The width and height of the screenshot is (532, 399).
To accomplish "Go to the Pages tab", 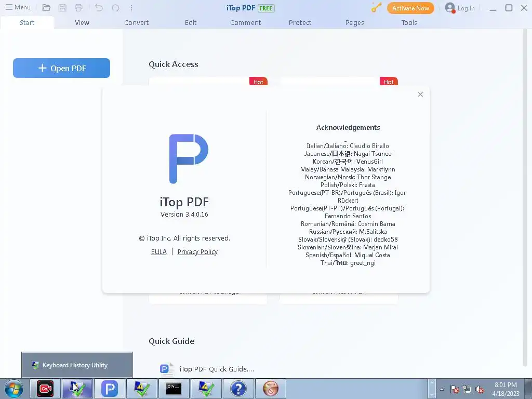I will (354, 22).
